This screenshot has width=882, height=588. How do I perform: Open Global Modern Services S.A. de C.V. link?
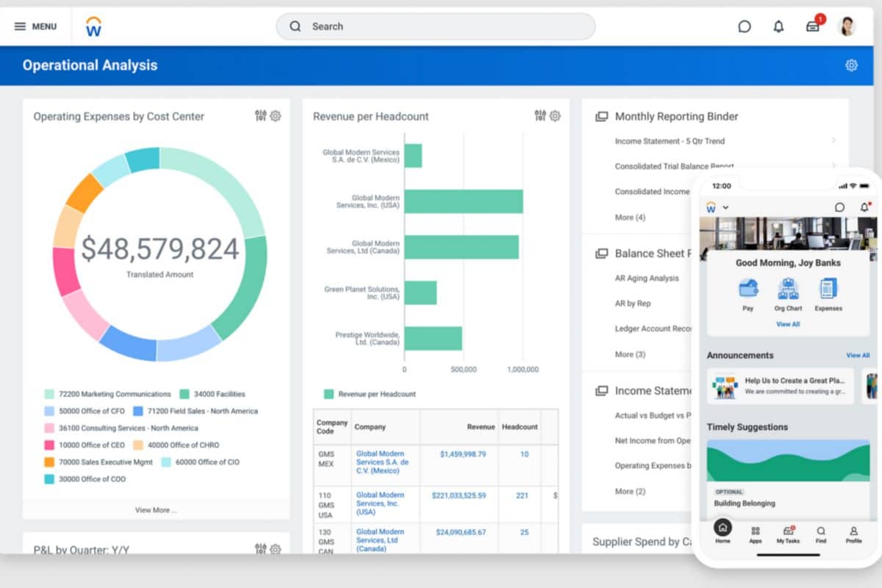(383, 462)
